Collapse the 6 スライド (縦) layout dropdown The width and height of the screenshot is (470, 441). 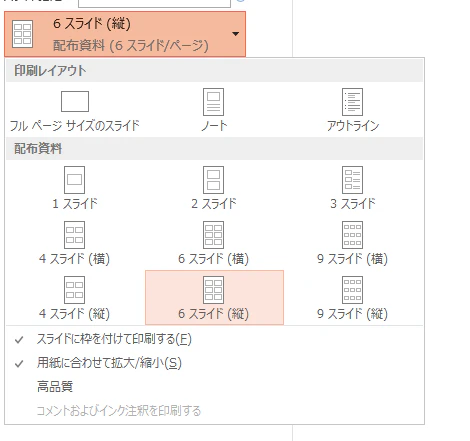[x=125, y=34]
